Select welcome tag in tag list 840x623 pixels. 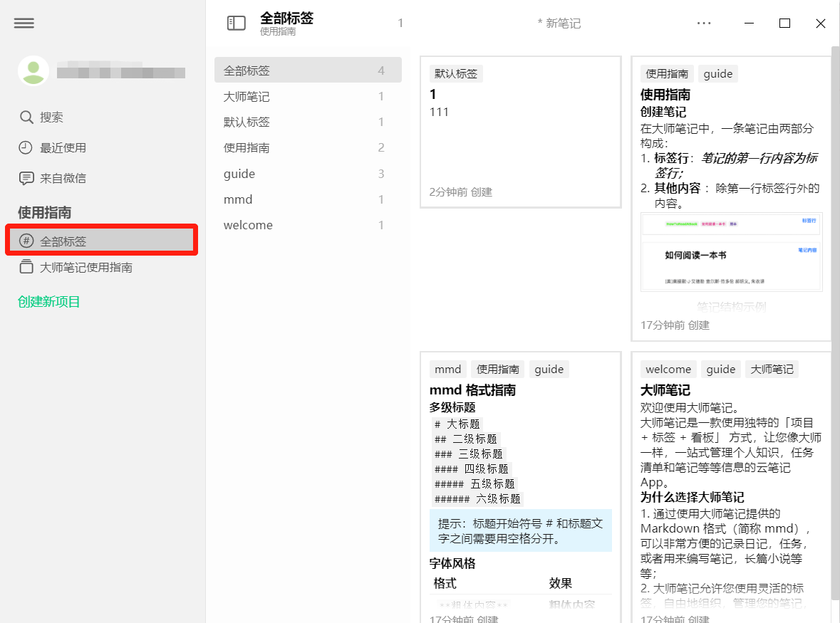tap(308, 225)
